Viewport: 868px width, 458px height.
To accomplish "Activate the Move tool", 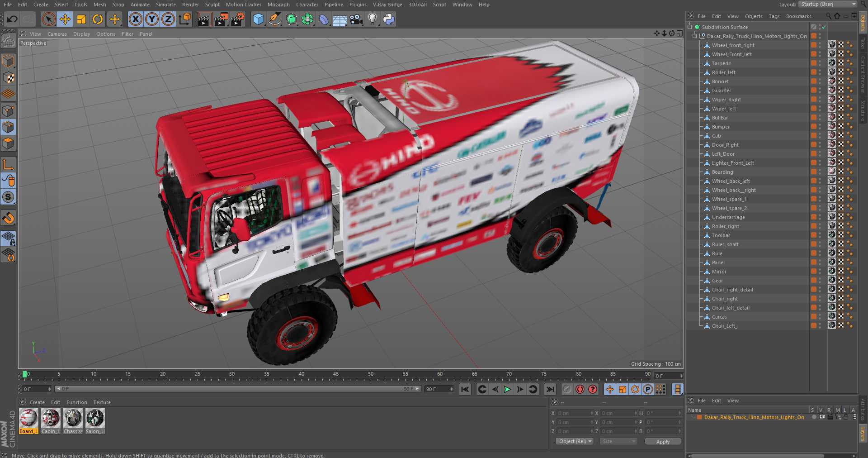I will coord(65,19).
